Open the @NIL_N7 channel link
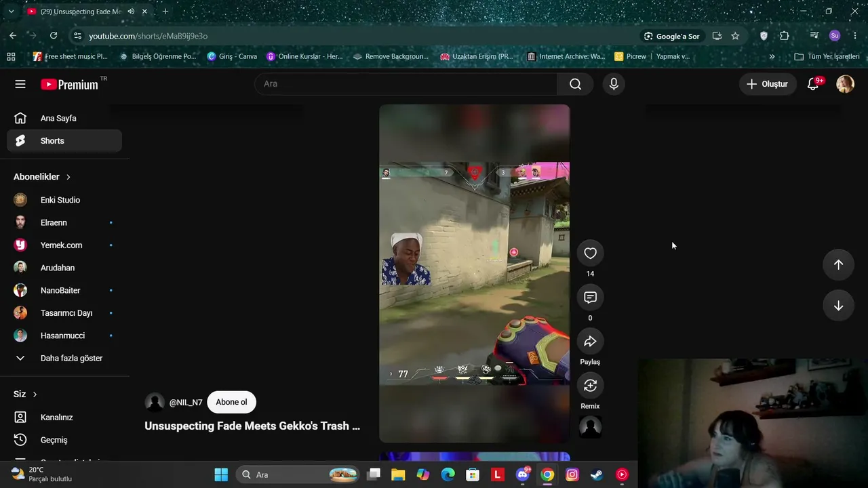 pyautogui.click(x=185, y=403)
